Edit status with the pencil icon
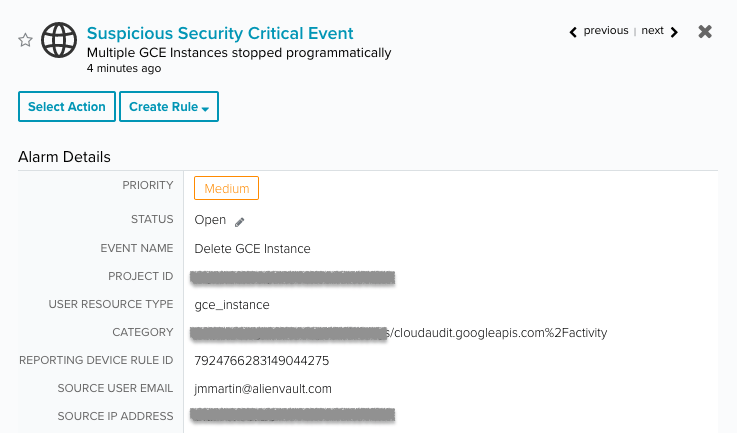Image resolution: width=737 pixels, height=433 pixels. [x=240, y=222]
